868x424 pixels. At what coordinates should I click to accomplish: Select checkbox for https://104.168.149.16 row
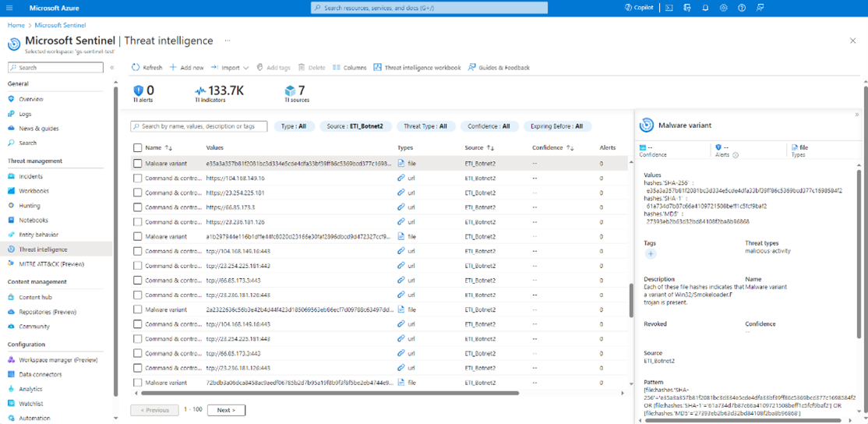click(138, 178)
